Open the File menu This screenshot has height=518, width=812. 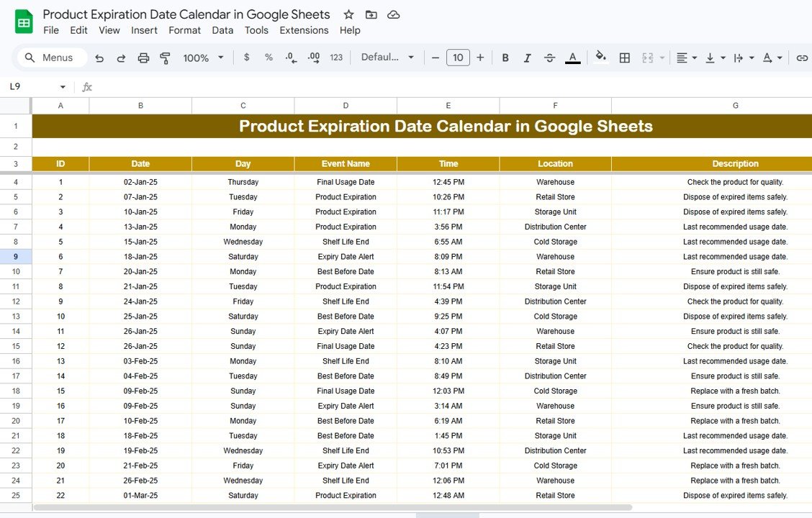point(50,30)
